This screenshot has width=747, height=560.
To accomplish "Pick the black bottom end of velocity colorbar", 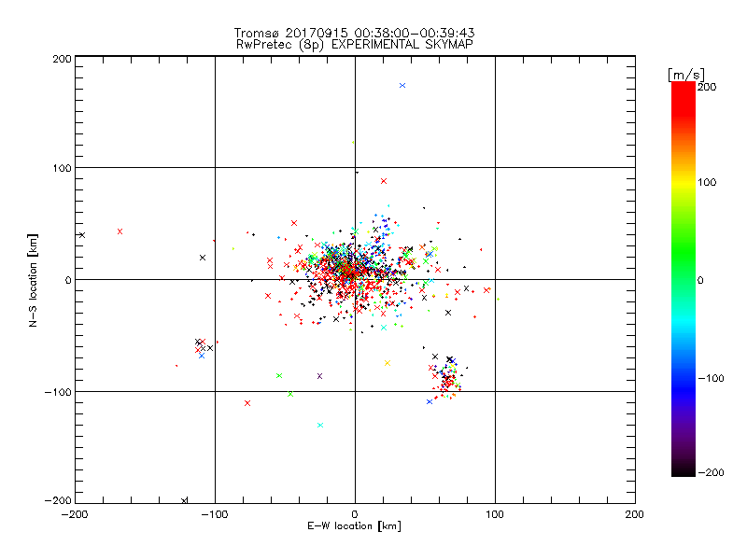I will pyautogui.click(x=684, y=469).
